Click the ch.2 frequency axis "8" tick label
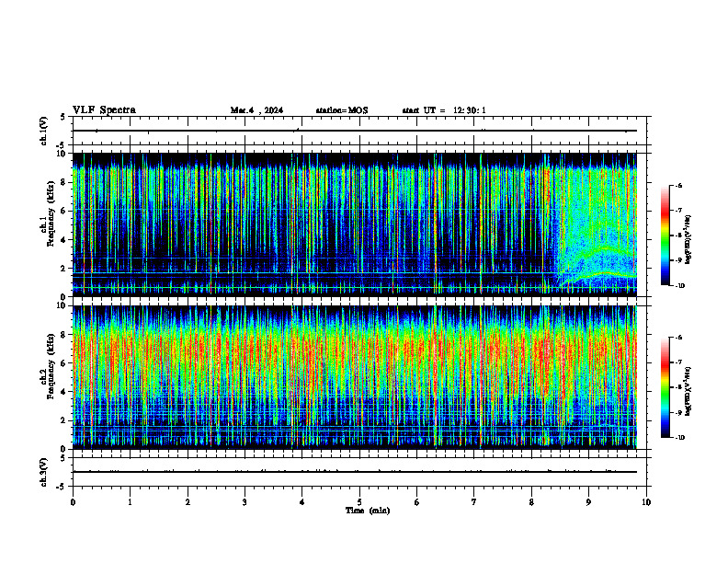Image resolution: width=728 pixels, height=563 pixels. (64, 335)
